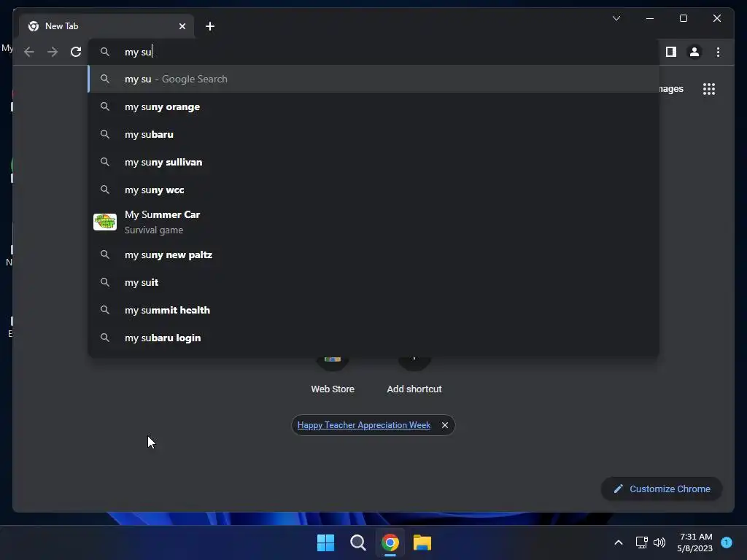Open network status tray icon
Viewport: 747px width, 560px height.
click(641, 542)
